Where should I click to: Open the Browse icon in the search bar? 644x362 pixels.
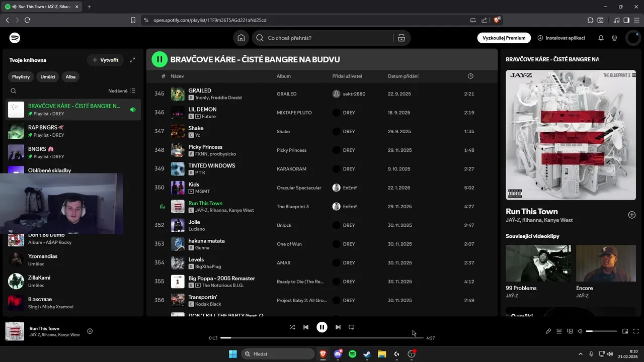(x=401, y=38)
